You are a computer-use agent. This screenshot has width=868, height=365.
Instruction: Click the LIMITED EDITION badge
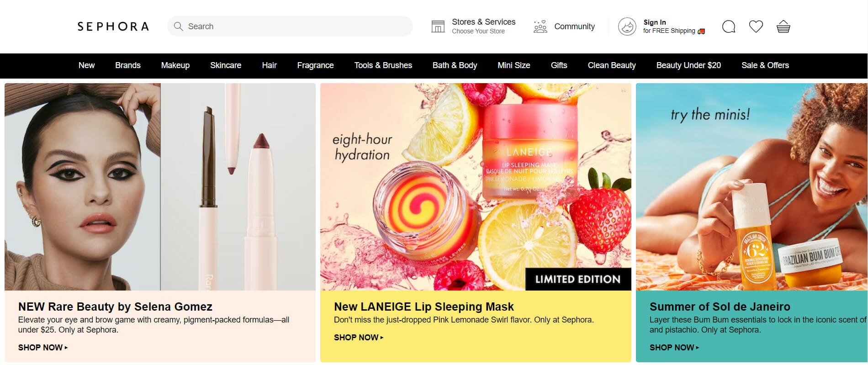pyautogui.click(x=578, y=279)
